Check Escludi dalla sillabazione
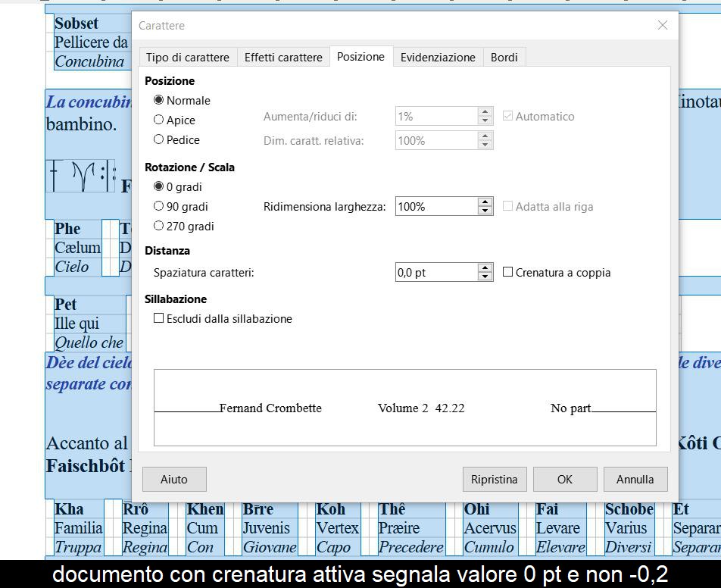721x588 pixels. click(x=223, y=318)
